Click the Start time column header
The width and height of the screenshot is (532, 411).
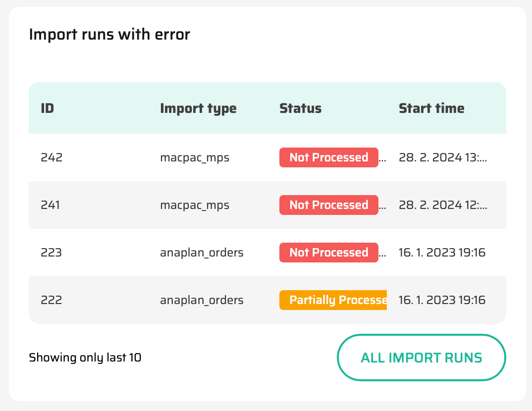coord(431,108)
